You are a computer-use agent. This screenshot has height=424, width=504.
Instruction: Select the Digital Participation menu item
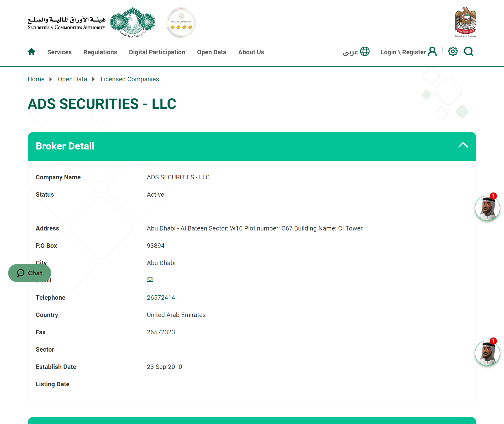click(157, 52)
